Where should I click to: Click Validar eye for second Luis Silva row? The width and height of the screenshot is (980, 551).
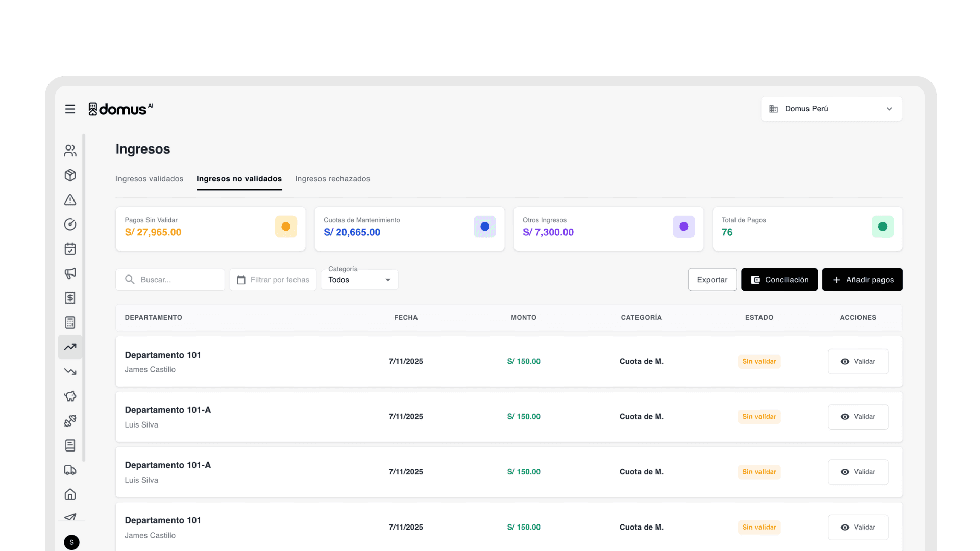[x=857, y=472]
